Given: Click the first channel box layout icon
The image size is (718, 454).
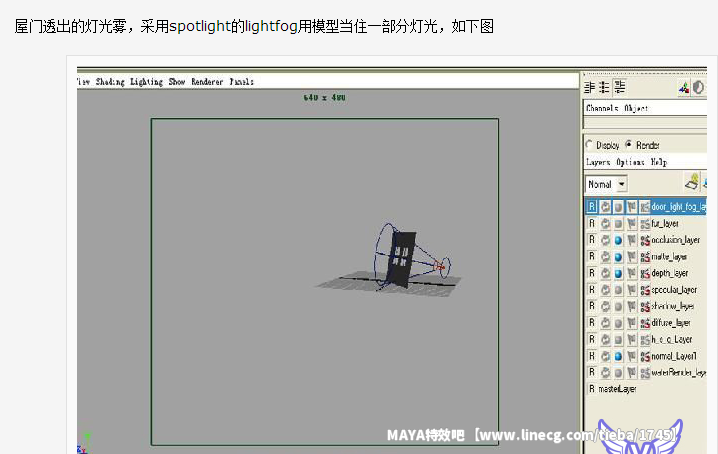Looking at the screenshot, I should [x=590, y=87].
